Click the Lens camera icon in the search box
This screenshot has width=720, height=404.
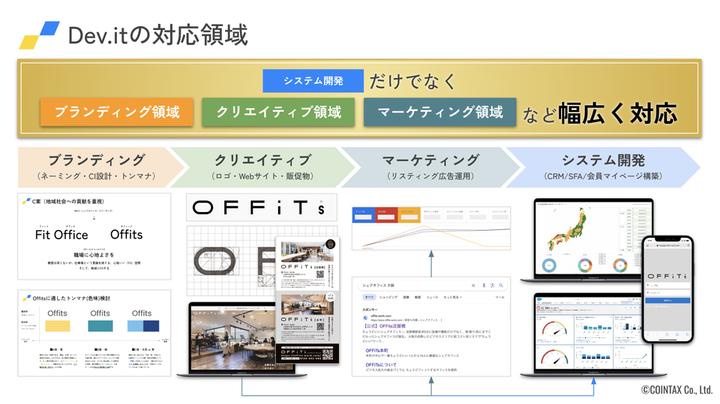[492, 285]
